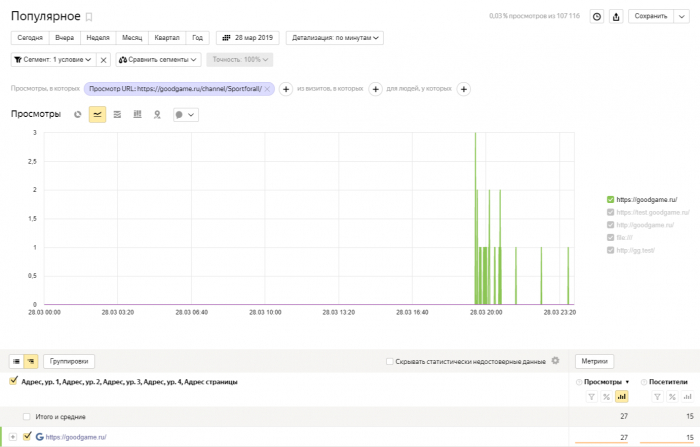Remove the Просмотр URL filter chip
Viewport: 700px width, 447px height.
pos(267,89)
